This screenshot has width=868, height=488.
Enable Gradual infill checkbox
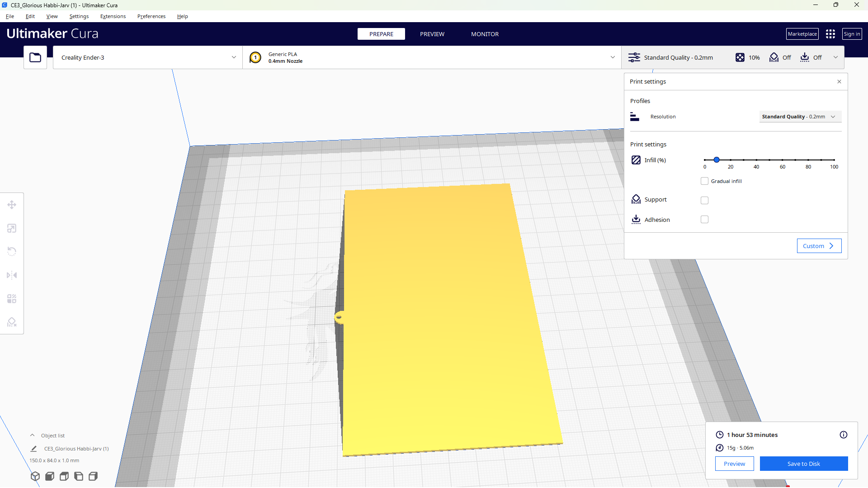coord(704,181)
